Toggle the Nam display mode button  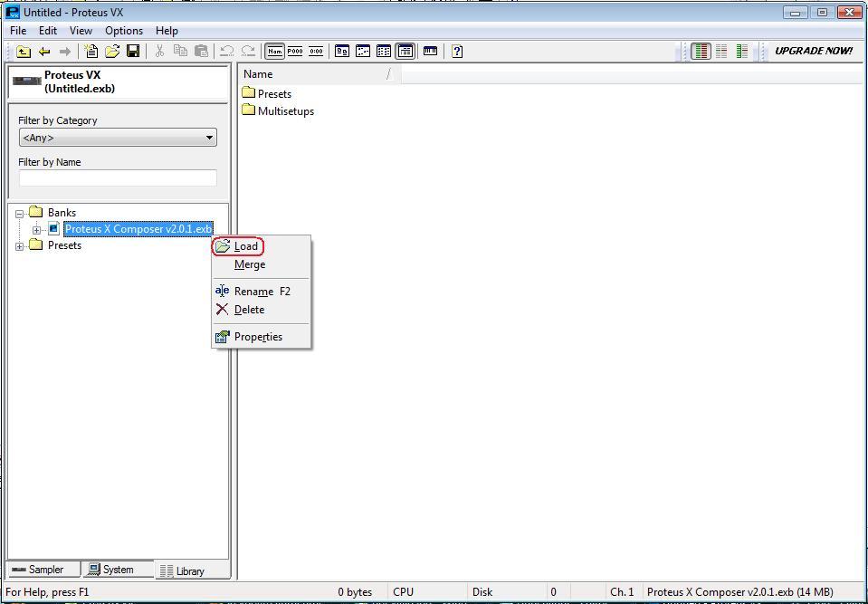[274, 52]
